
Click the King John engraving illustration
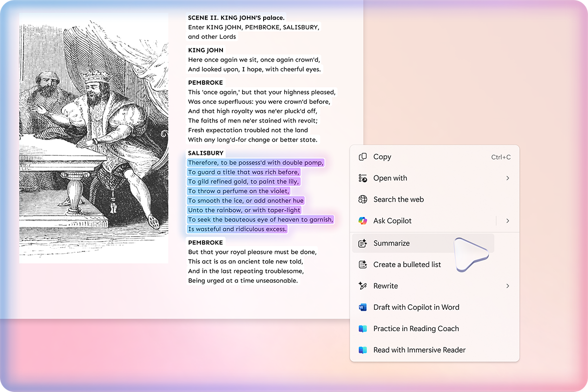point(94,138)
